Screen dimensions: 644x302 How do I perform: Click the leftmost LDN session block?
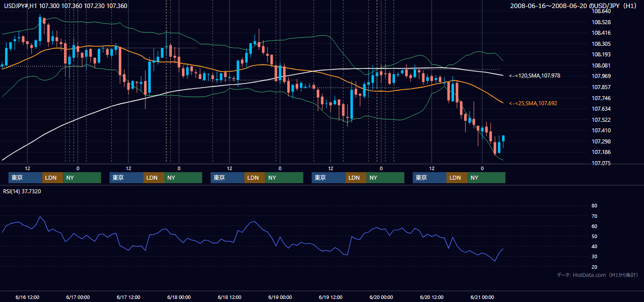53,178
